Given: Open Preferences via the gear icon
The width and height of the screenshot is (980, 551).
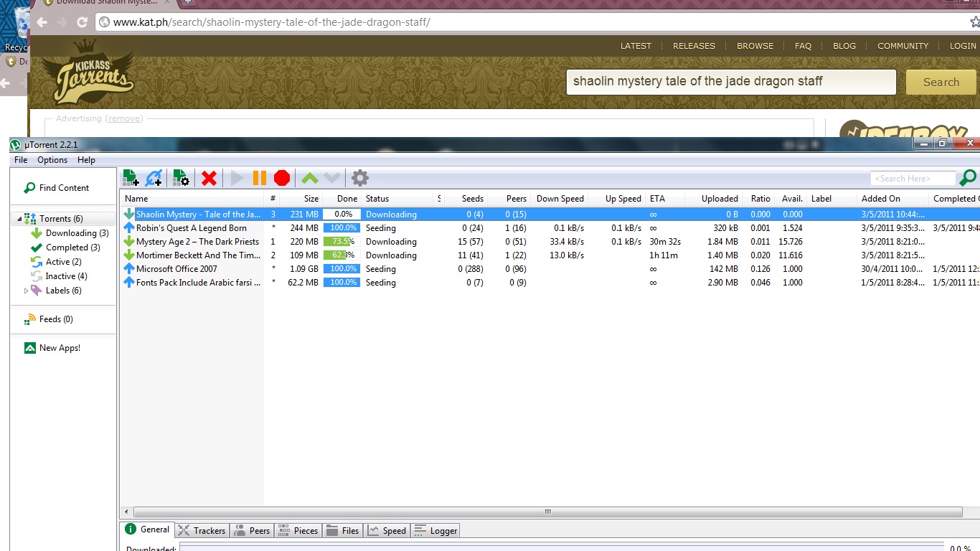Looking at the screenshot, I should click(360, 178).
